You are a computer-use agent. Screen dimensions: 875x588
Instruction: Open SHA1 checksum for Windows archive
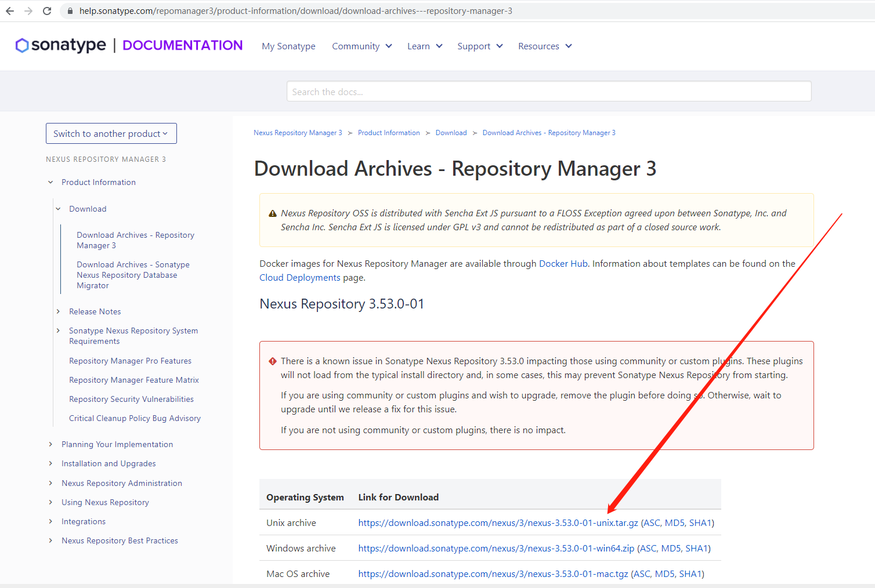(x=696, y=549)
